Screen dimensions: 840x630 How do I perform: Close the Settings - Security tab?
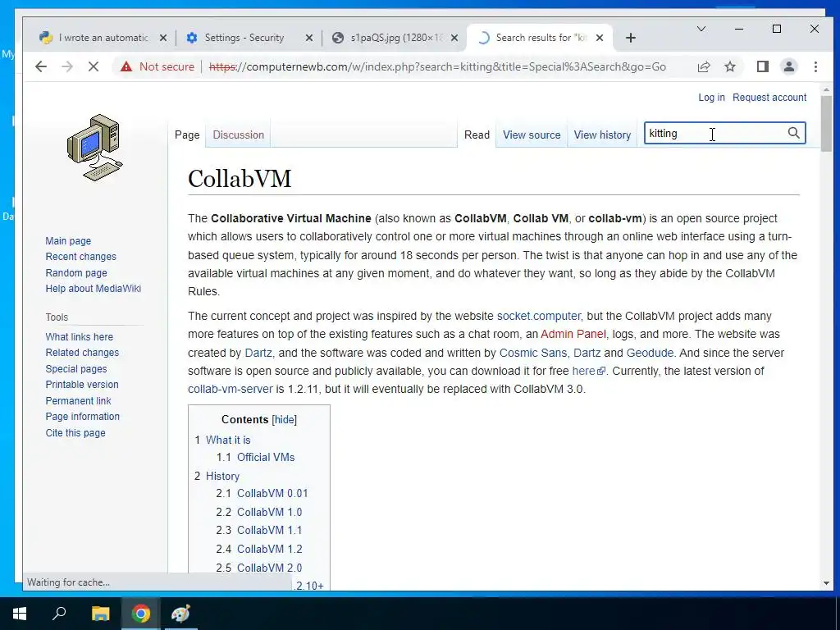pos(309,38)
